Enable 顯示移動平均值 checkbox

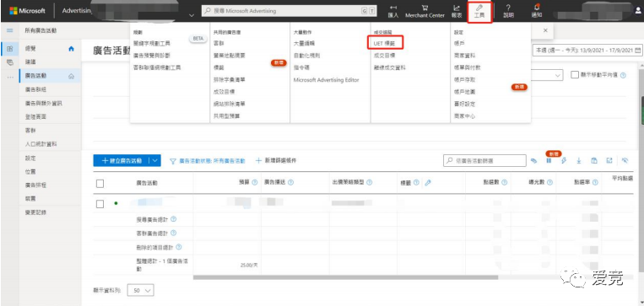click(575, 75)
